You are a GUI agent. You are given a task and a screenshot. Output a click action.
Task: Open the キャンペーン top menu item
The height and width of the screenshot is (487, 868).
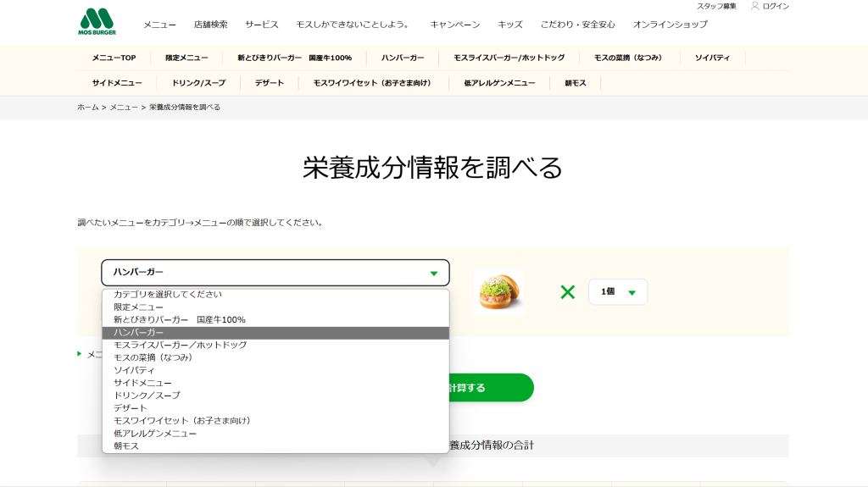(x=454, y=25)
